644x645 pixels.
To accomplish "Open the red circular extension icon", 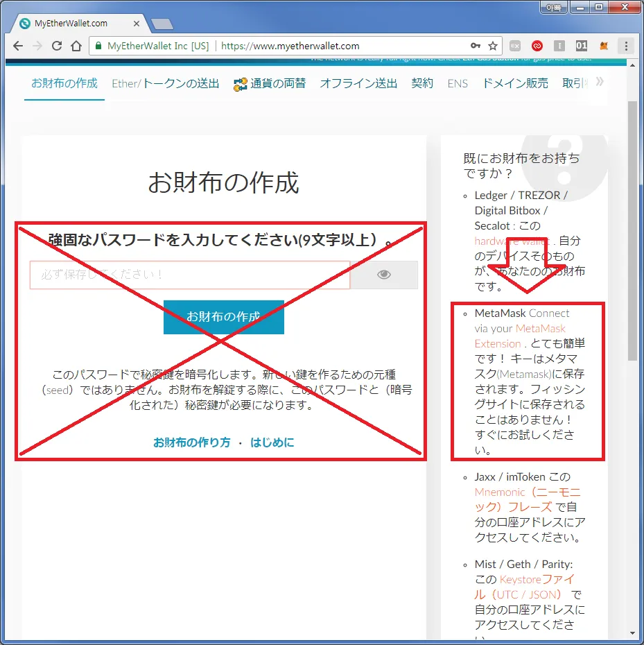I will (x=537, y=46).
